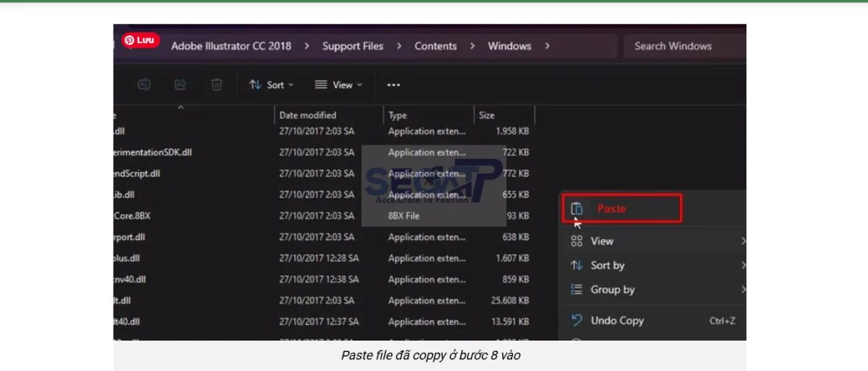Image resolution: width=868 pixels, height=371 pixels.
Task: Click the Pinterest Lưu save button
Action: pyautogui.click(x=141, y=40)
